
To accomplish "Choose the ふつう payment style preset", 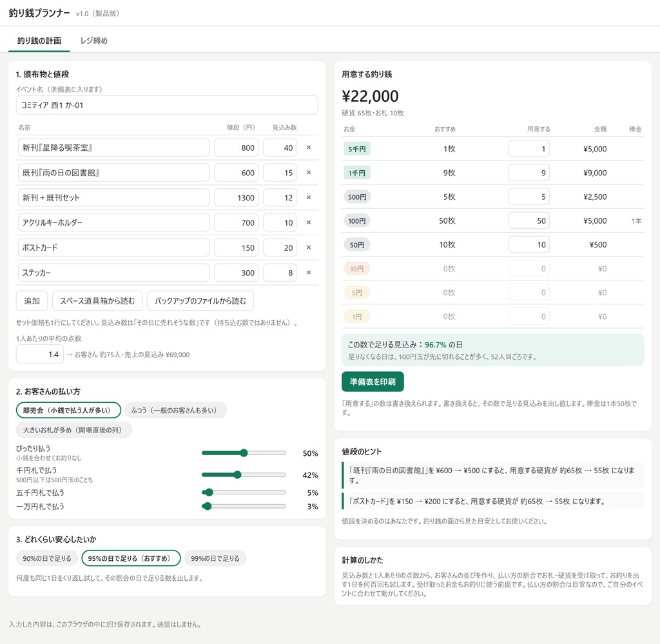I will point(175,411).
